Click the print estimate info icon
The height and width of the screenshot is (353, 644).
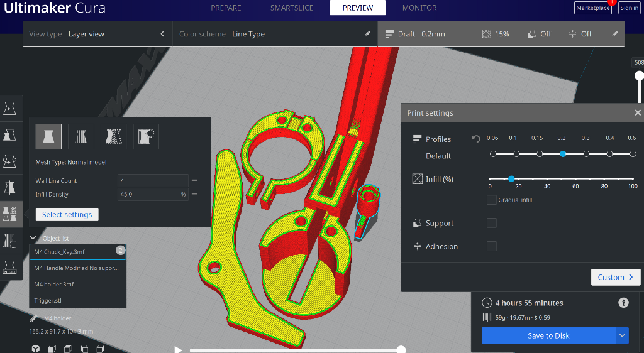623,303
